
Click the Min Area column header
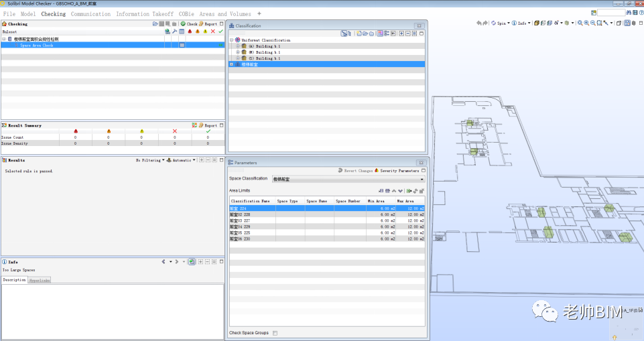pyautogui.click(x=381, y=201)
